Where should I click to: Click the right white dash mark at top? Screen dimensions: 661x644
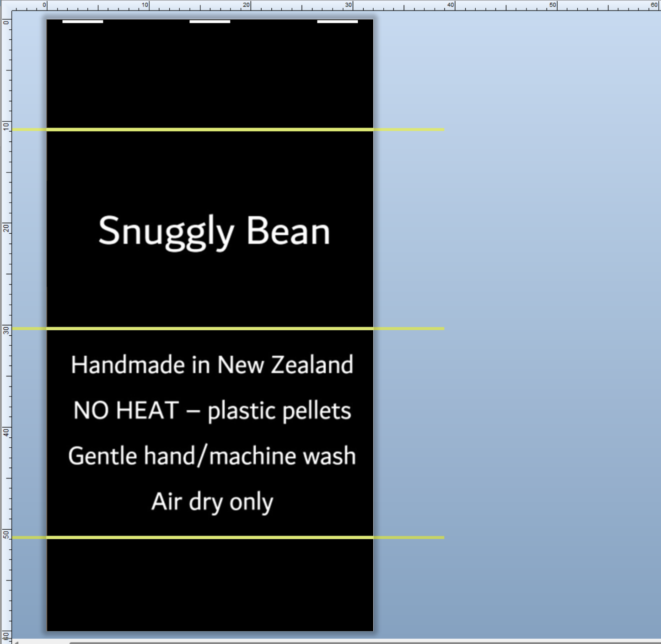(x=337, y=21)
